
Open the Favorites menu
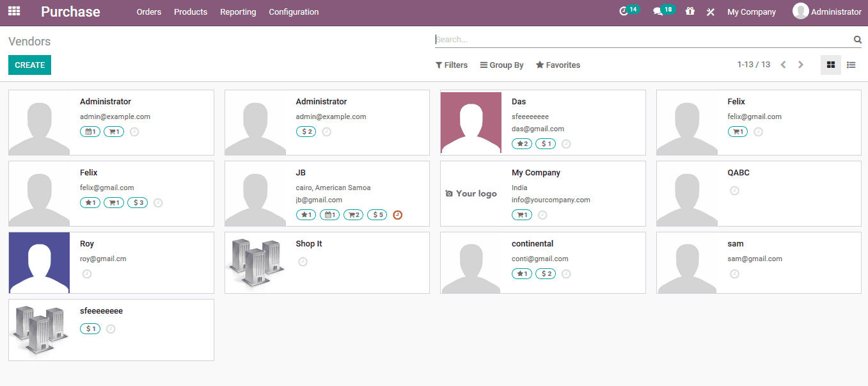(x=557, y=65)
